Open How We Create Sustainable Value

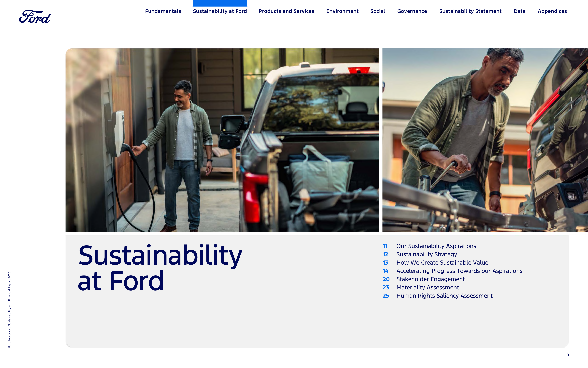pos(442,263)
